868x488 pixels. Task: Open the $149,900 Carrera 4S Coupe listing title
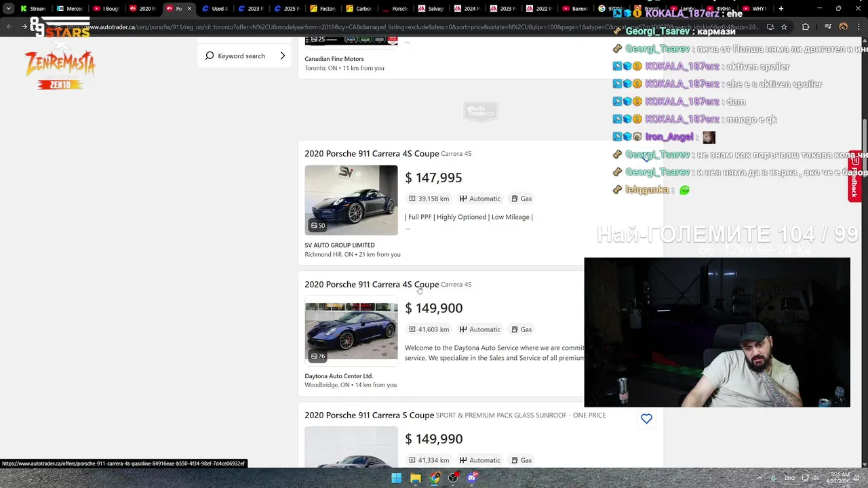[x=372, y=284]
